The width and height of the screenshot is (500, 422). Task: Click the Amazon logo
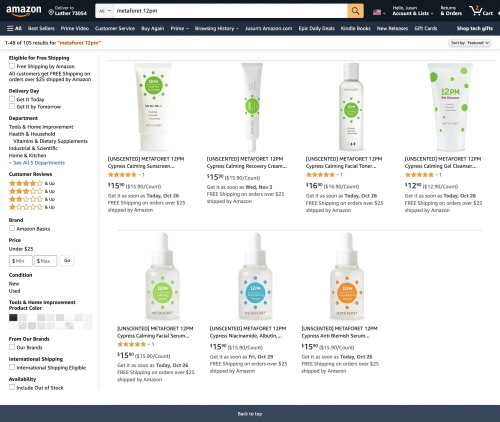coord(24,11)
